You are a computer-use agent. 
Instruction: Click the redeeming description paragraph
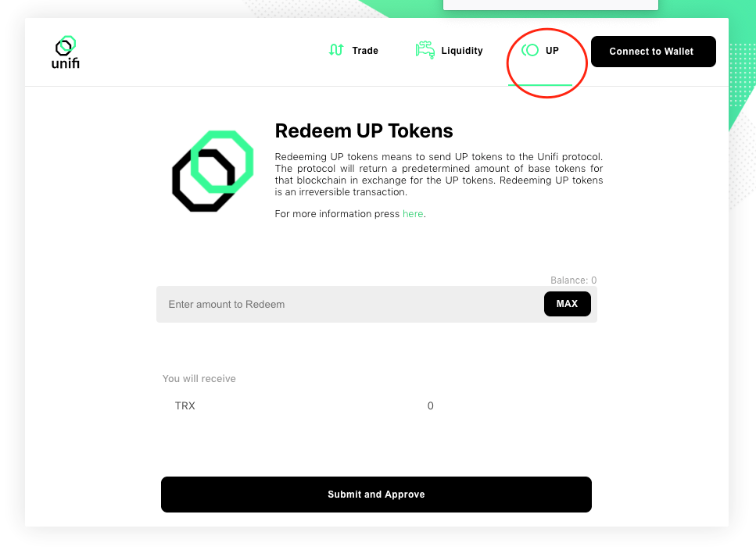point(439,174)
